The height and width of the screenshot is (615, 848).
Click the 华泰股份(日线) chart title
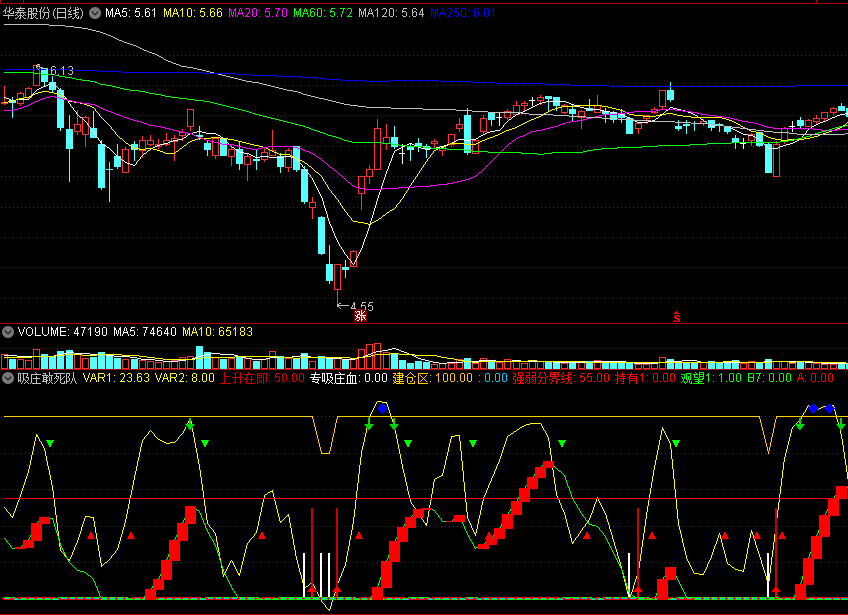pos(43,13)
